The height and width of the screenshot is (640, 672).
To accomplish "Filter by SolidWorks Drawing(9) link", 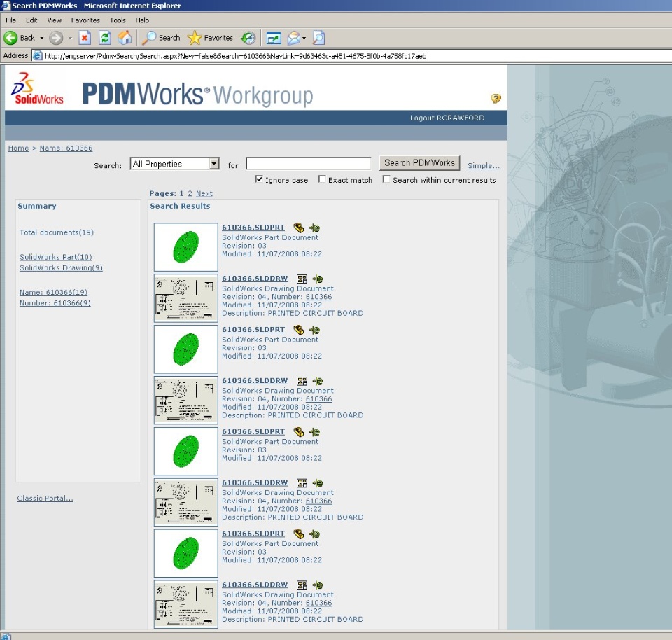I will (x=61, y=268).
